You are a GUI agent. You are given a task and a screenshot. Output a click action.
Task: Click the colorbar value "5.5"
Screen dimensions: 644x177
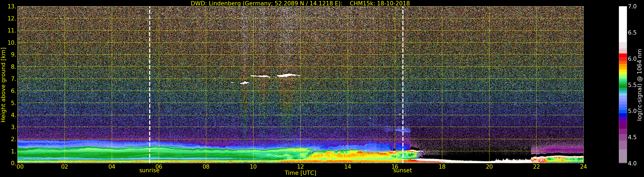632,85
